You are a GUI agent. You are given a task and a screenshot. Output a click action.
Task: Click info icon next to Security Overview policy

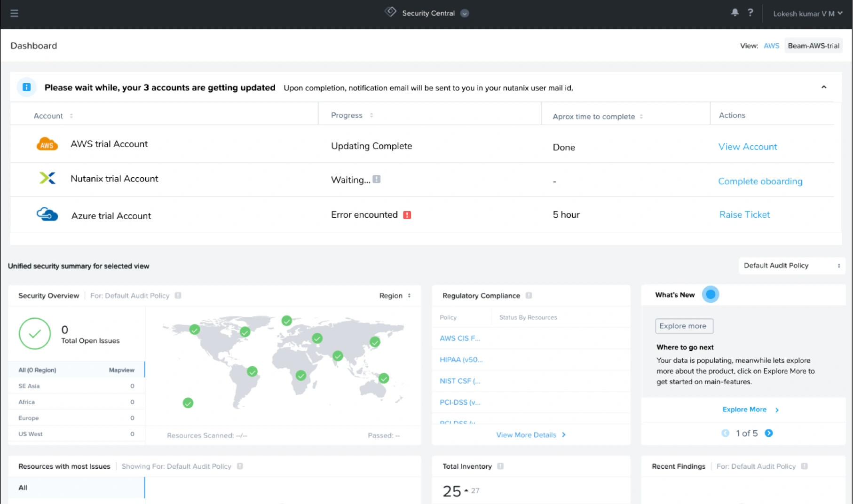(178, 296)
